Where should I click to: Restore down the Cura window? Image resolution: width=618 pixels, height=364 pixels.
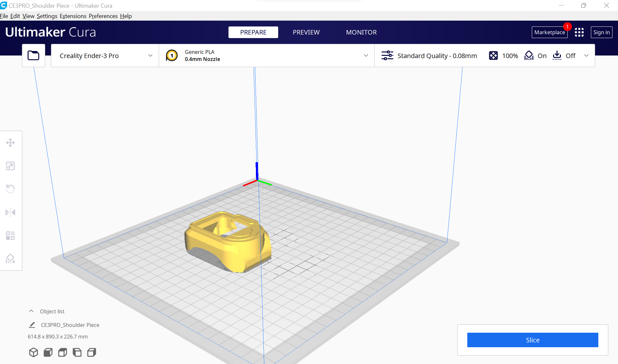point(583,5)
